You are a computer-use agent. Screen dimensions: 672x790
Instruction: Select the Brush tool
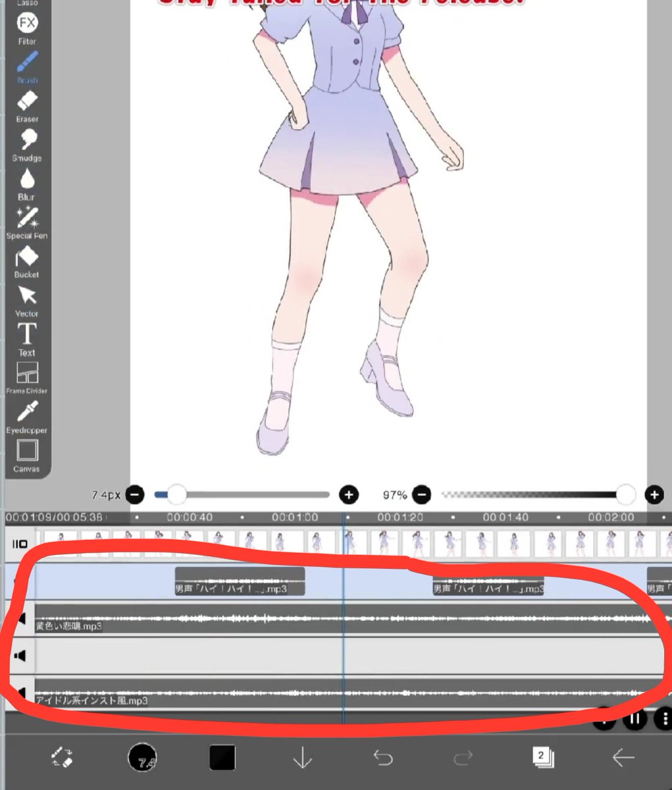[27, 68]
